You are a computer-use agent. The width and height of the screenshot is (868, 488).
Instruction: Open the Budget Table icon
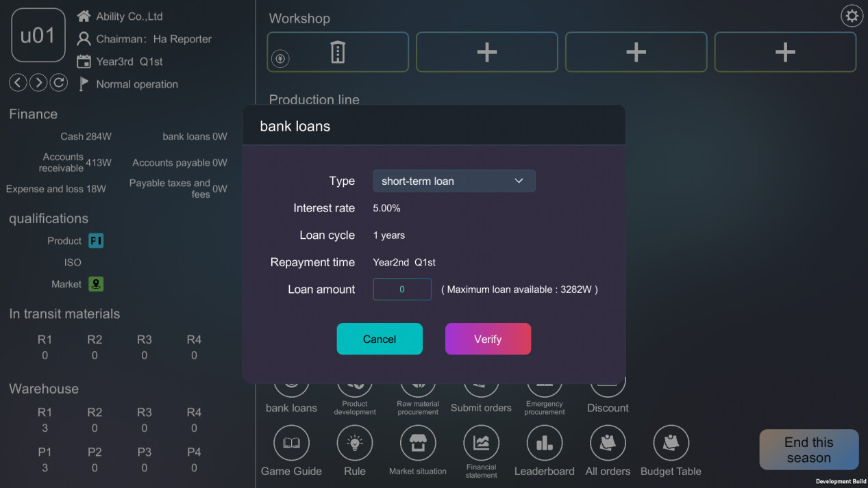tap(671, 443)
